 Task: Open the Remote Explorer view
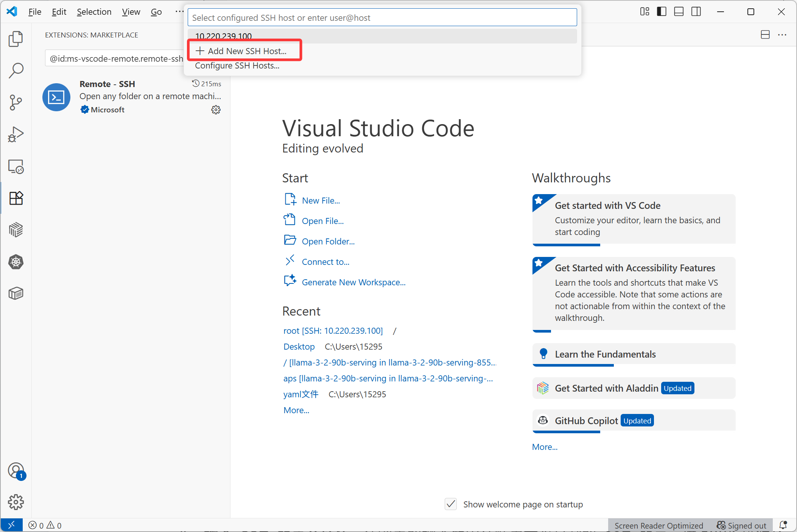coord(16,166)
